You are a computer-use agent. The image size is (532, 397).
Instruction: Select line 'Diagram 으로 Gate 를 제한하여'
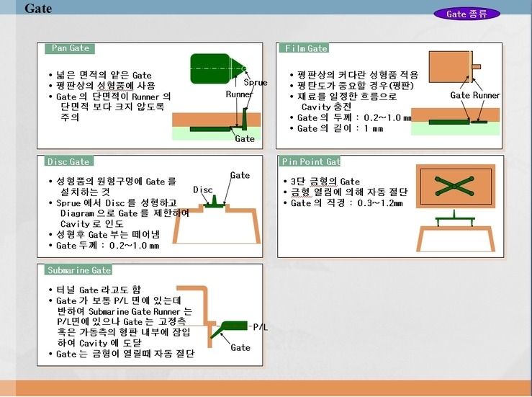[x=125, y=213]
